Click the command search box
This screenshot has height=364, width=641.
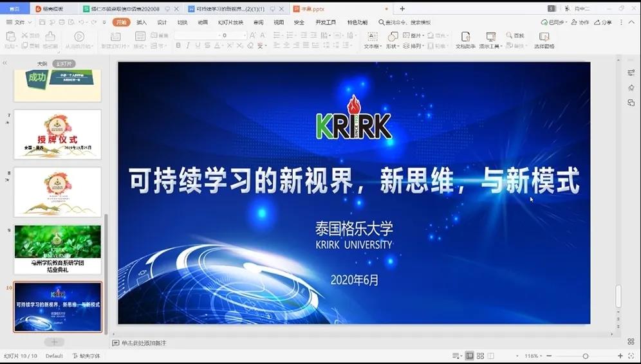click(405, 22)
